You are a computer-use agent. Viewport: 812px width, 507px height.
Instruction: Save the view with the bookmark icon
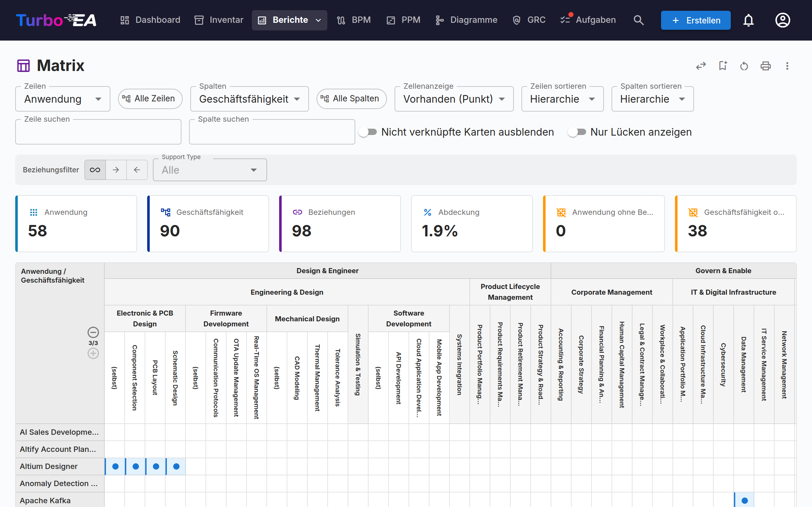coord(723,66)
